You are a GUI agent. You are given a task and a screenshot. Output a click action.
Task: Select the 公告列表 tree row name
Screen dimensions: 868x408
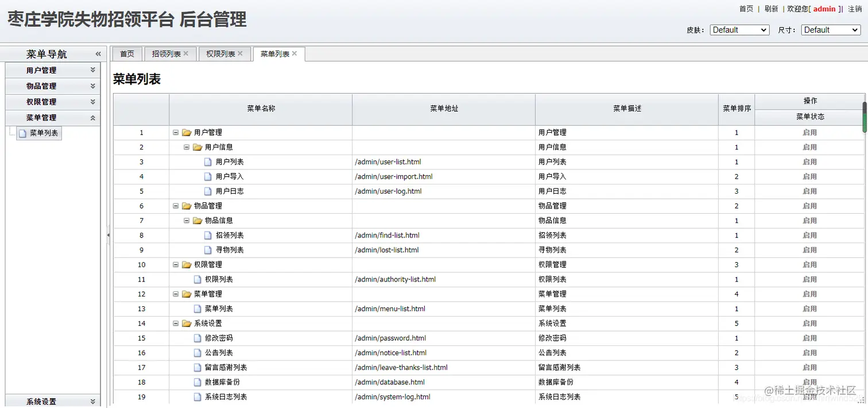tap(219, 353)
